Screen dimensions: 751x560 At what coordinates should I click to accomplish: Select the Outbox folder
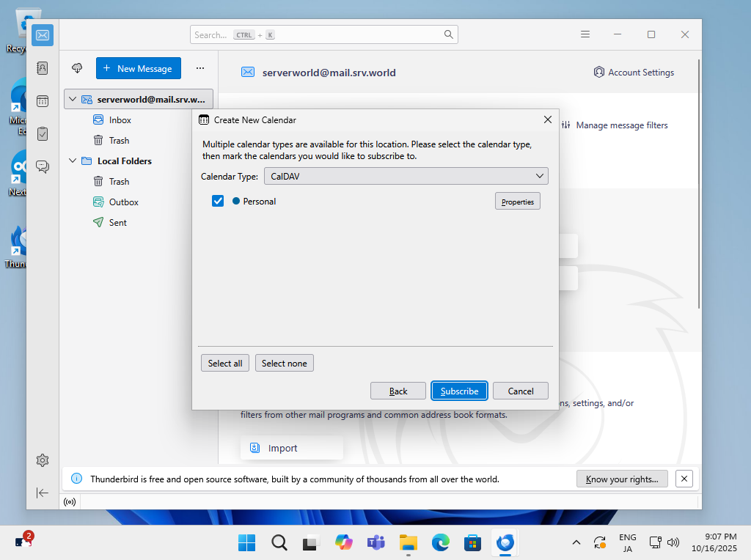tap(123, 202)
